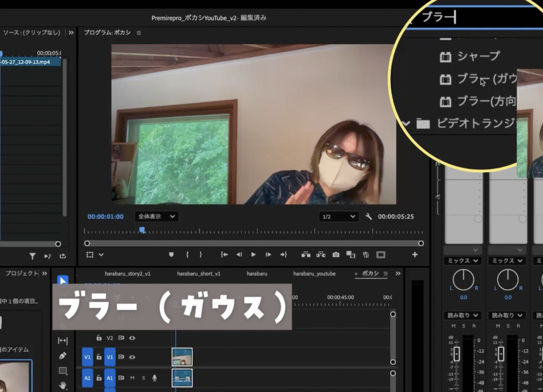Play the program monitor video
This screenshot has width=543, height=392.
(253, 255)
